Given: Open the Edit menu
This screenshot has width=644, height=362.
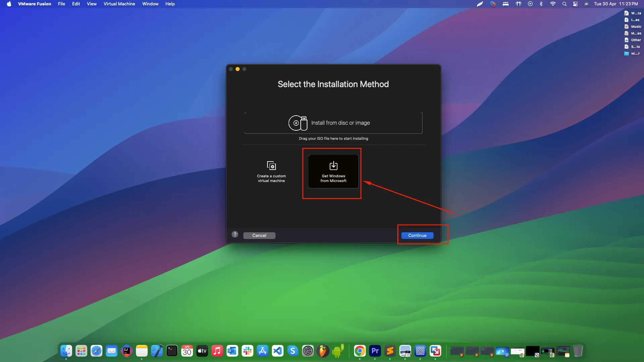Looking at the screenshot, I should coord(76,4).
